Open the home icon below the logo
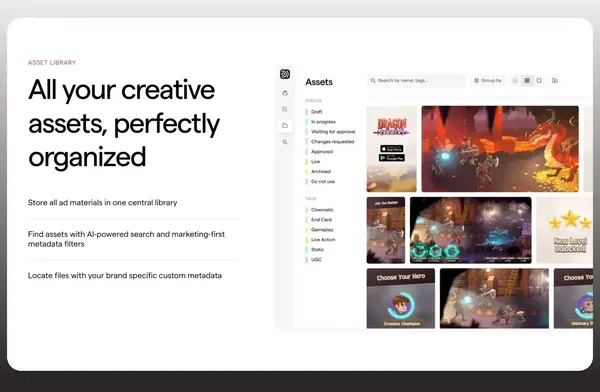 click(285, 93)
